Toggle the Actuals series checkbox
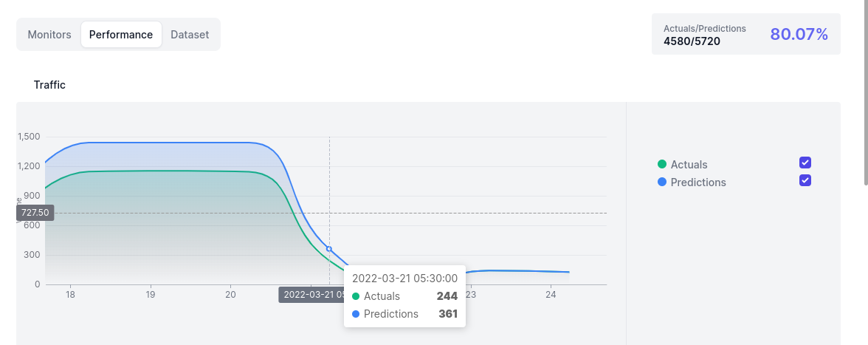 (x=805, y=163)
